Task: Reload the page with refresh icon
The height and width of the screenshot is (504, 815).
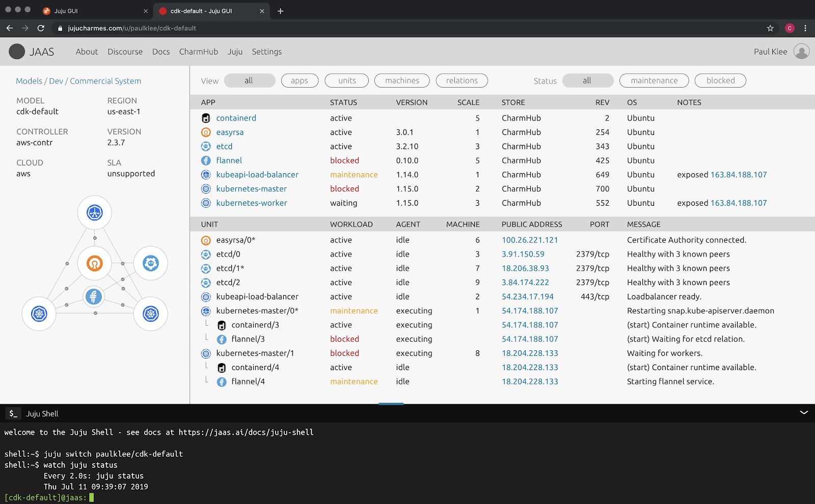Action: (x=41, y=29)
